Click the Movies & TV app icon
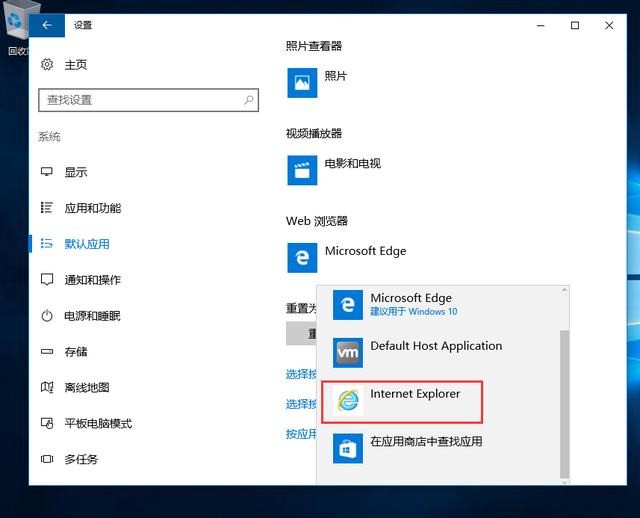The image size is (640, 518). [x=302, y=170]
